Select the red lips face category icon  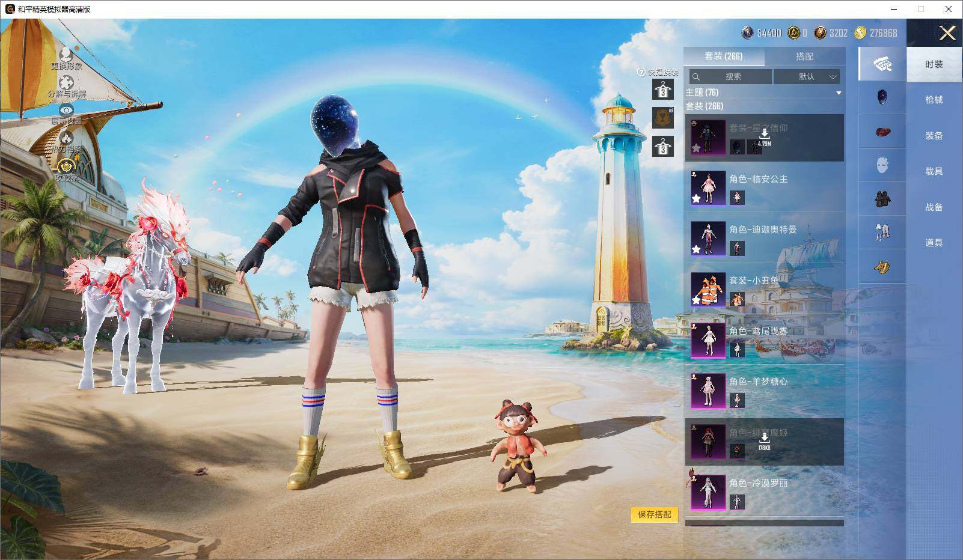[x=882, y=132]
